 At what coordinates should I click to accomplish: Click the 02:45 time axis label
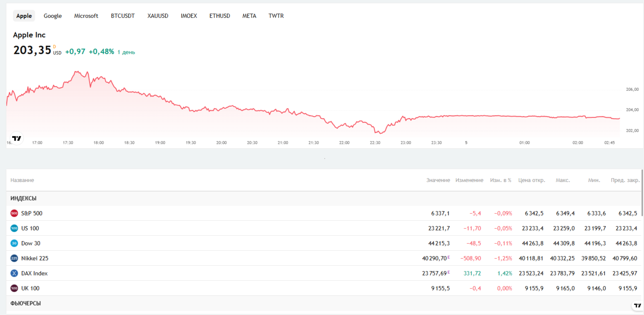click(609, 142)
